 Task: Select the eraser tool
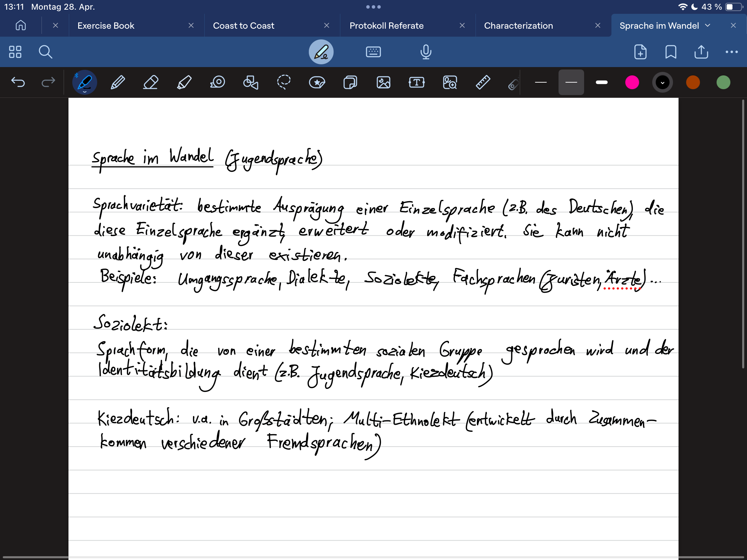pyautogui.click(x=151, y=82)
